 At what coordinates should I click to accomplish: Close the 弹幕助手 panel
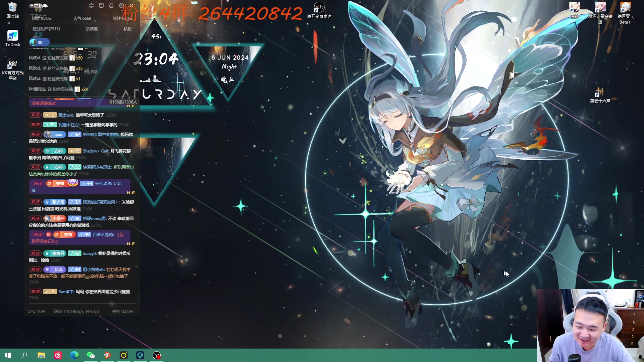coord(132,6)
